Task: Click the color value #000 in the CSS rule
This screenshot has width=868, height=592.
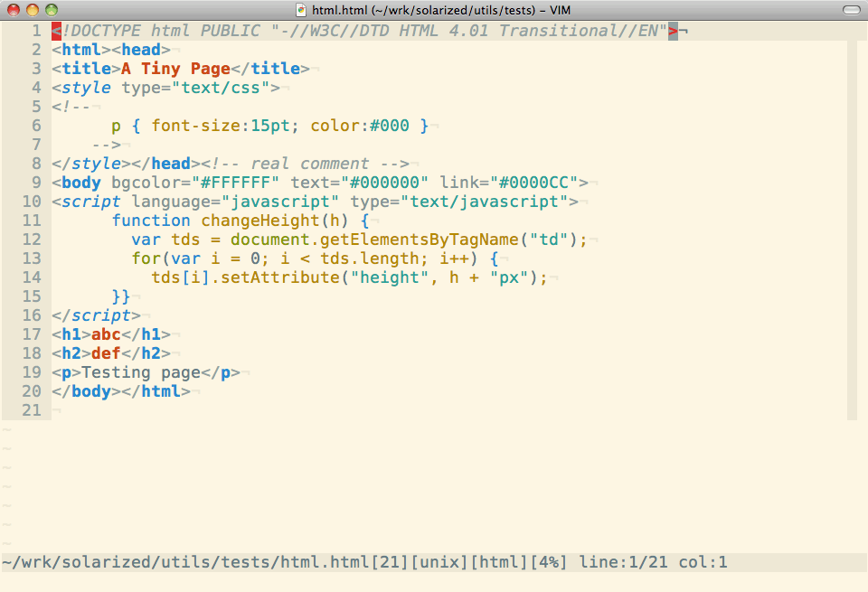Action: click(390, 126)
